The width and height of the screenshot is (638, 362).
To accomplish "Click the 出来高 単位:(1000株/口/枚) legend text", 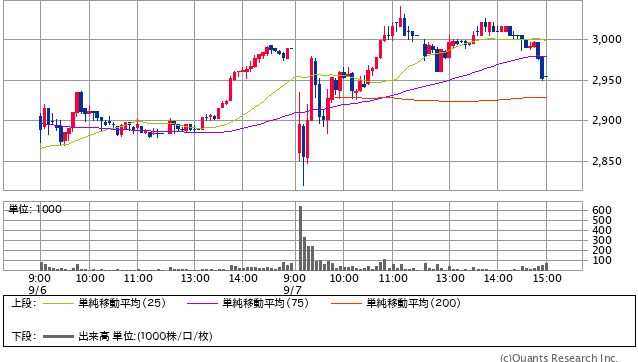I will pyautogui.click(x=145, y=336).
